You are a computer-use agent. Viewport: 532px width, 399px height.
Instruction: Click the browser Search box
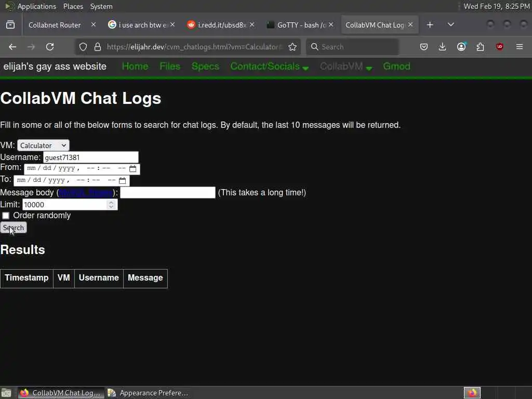click(x=353, y=47)
